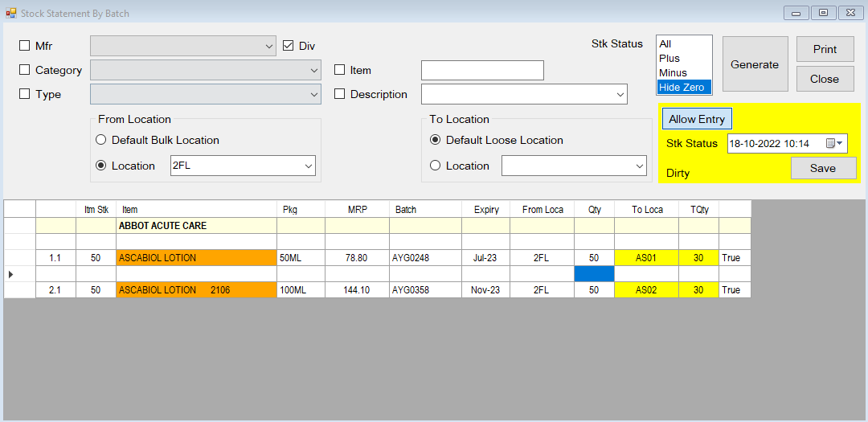This screenshot has height=422, width=868.
Task: Choose the To Location 'Location' radio button
Action: [x=435, y=166]
